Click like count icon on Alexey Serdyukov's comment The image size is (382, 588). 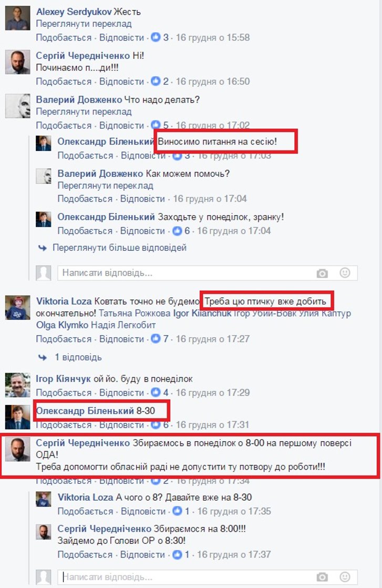pyautogui.click(x=156, y=37)
